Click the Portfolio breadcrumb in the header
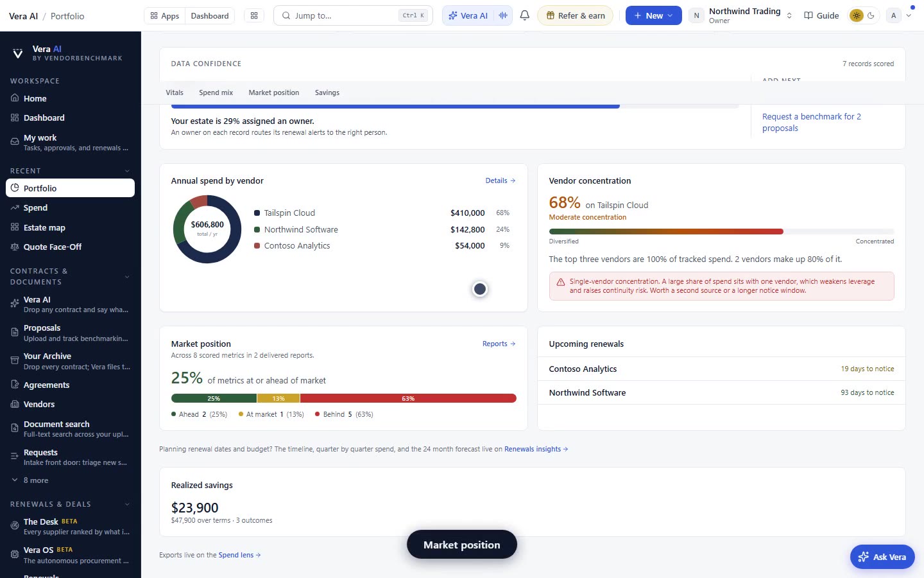The height and width of the screenshot is (578, 924). pyautogui.click(x=67, y=16)
